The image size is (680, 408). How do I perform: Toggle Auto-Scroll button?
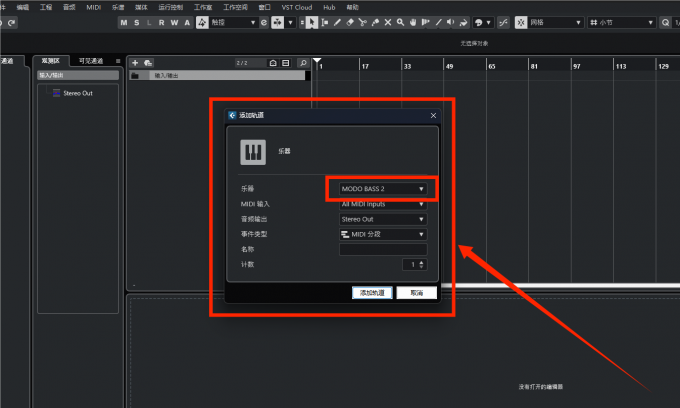(277, 23)
